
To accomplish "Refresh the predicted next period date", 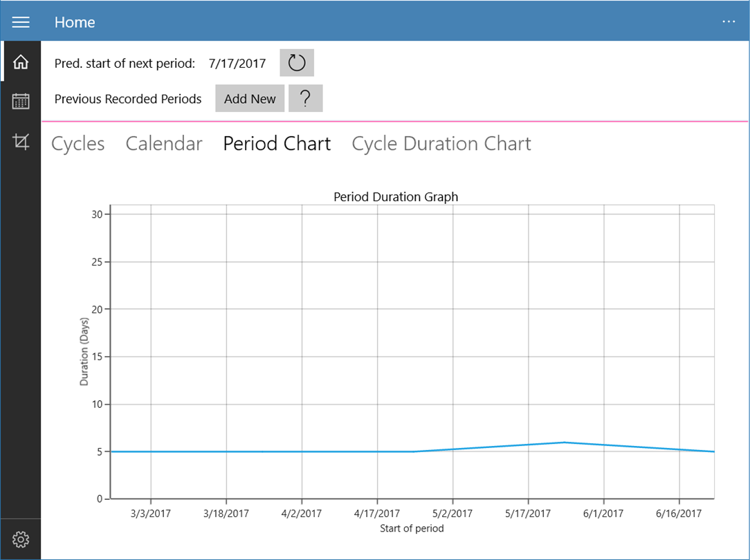I will [x=297, y=63].
